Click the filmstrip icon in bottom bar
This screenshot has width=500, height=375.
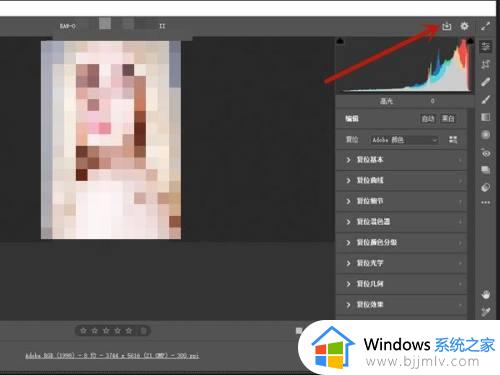point(299,331)
